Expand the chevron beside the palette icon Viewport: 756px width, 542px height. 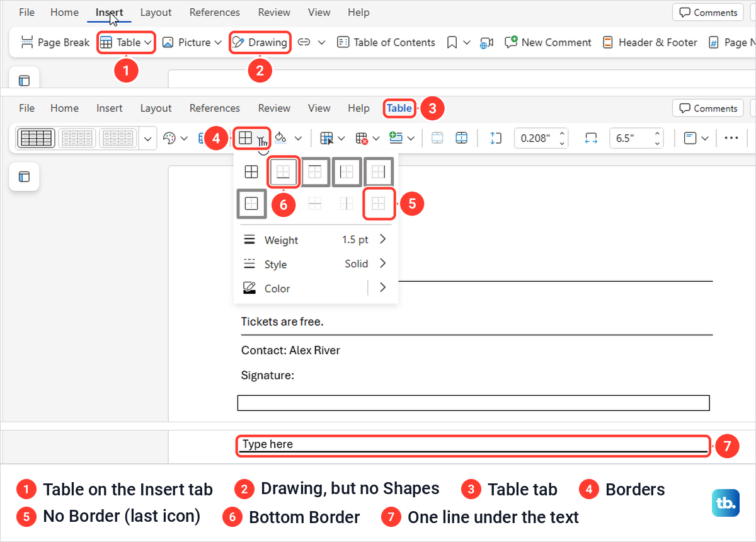pos(184,138)
